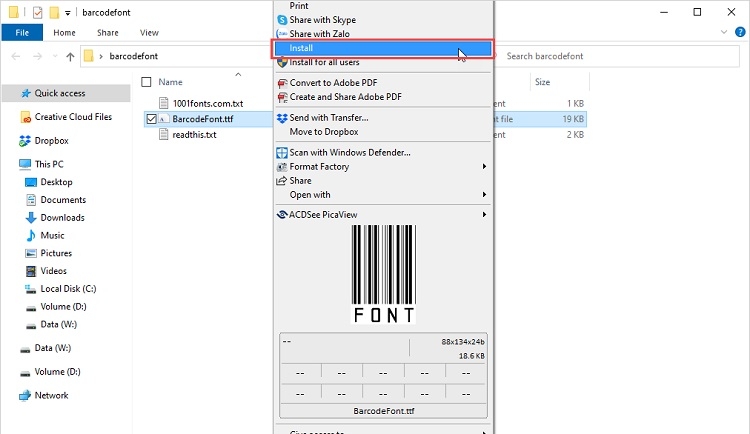The image size is (750, 434).
Task: Select the readthis.txt file
Action: pyautogui.click(x=194, y=135)
